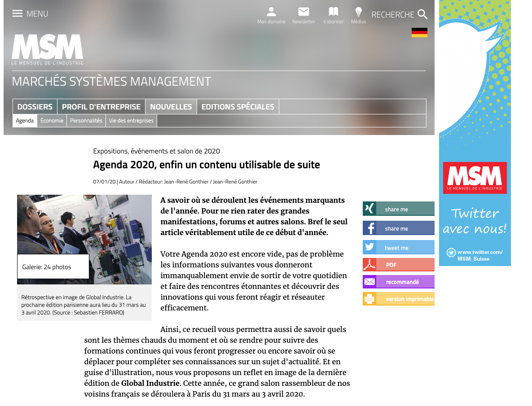532x406 pixels.
Task: Click the s'abonner book icon
Action: [x=333, y=12]
